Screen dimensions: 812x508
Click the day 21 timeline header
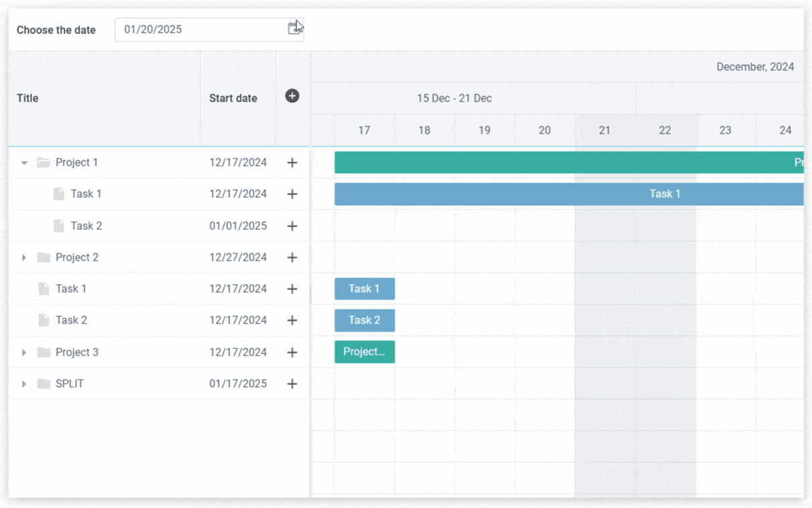tap(605, 130)
